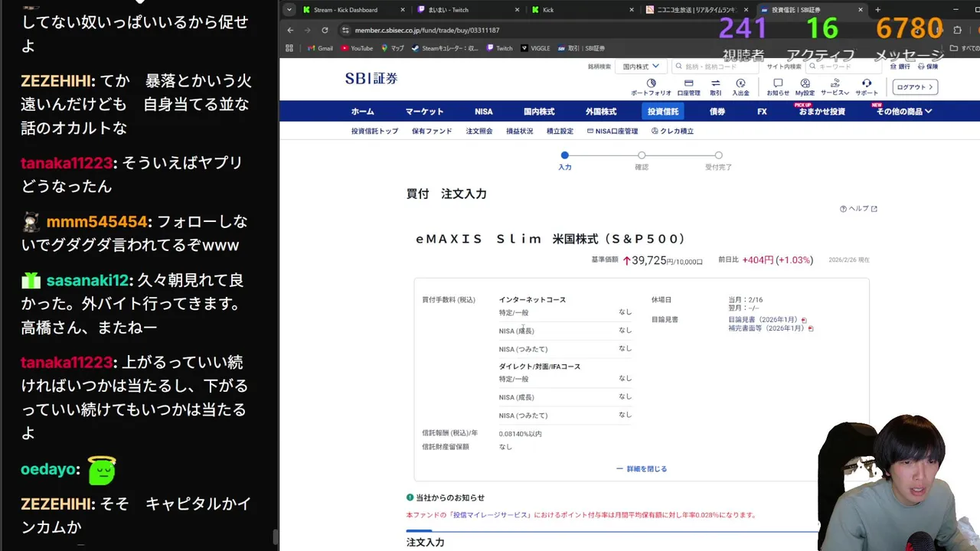Click the browser back arrow

tap(290, 30)
